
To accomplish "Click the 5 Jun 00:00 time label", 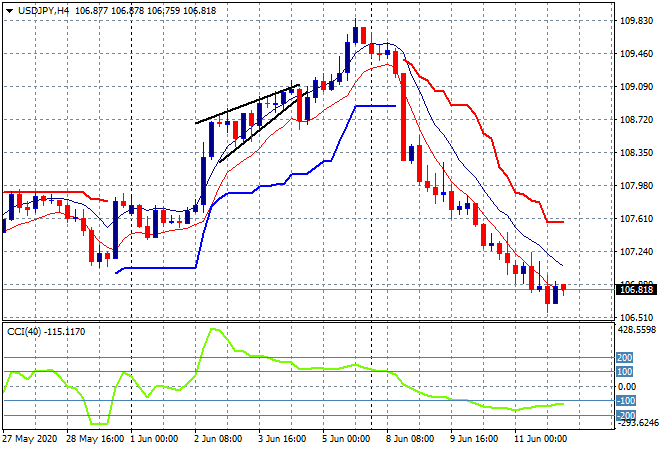I will 346,439.
